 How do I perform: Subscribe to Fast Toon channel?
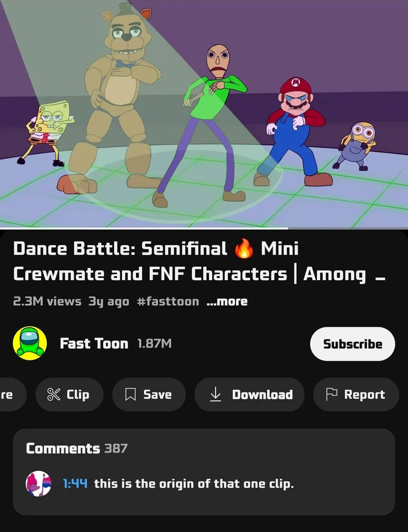[352, 343]
